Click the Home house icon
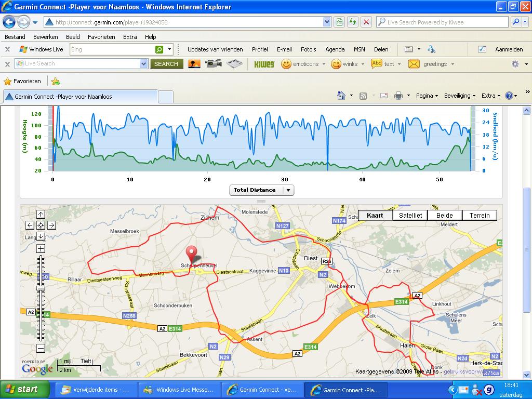The image size is (532, 399). point(341,96)
